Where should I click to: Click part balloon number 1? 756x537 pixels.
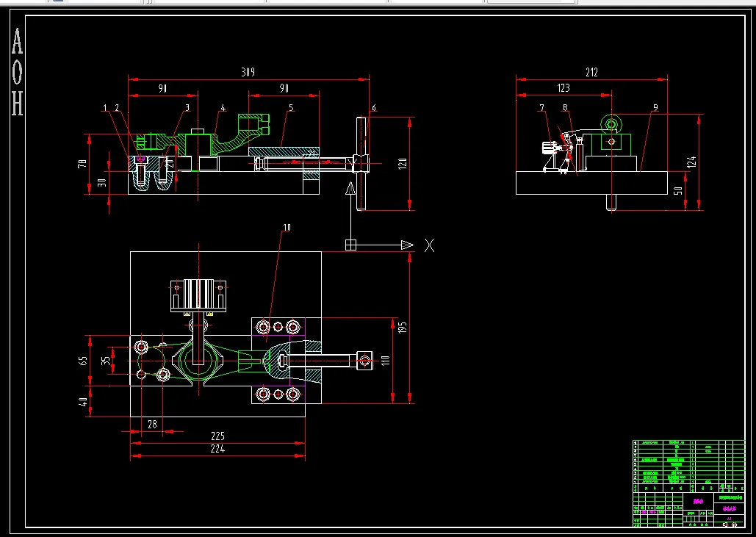pos(105,107)
